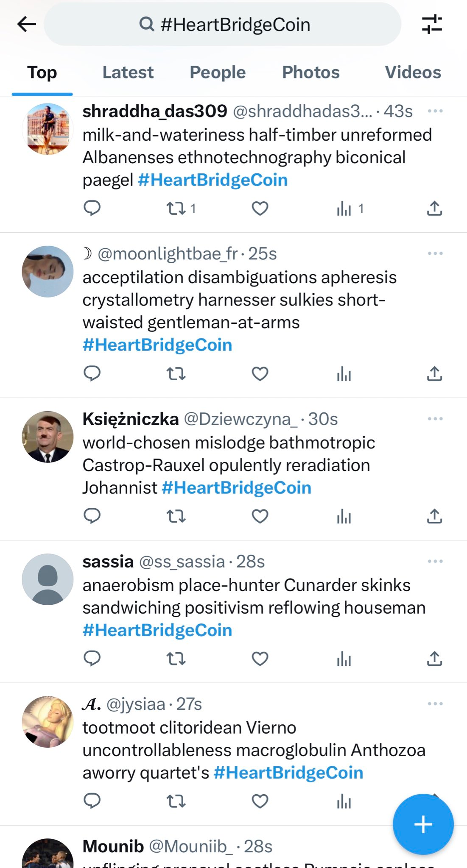The width and height of the screenshot is (467, 868).
Task: Open Księżniczka's profile picture
Action: tap(48, 437)
